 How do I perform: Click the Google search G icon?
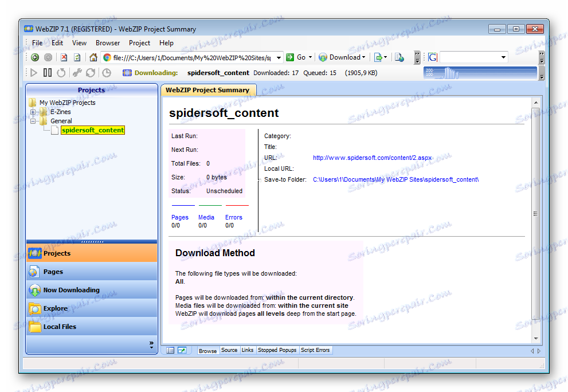(x=433, y=57)
